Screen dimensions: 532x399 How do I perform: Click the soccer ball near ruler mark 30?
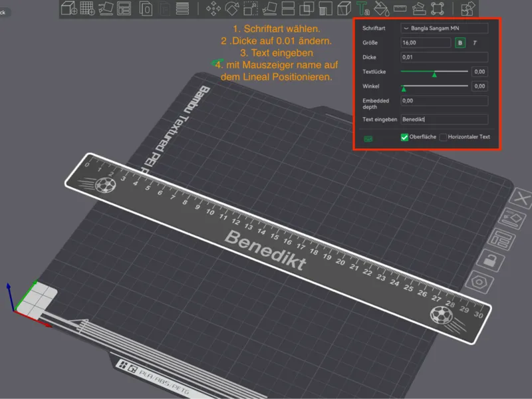441,315
